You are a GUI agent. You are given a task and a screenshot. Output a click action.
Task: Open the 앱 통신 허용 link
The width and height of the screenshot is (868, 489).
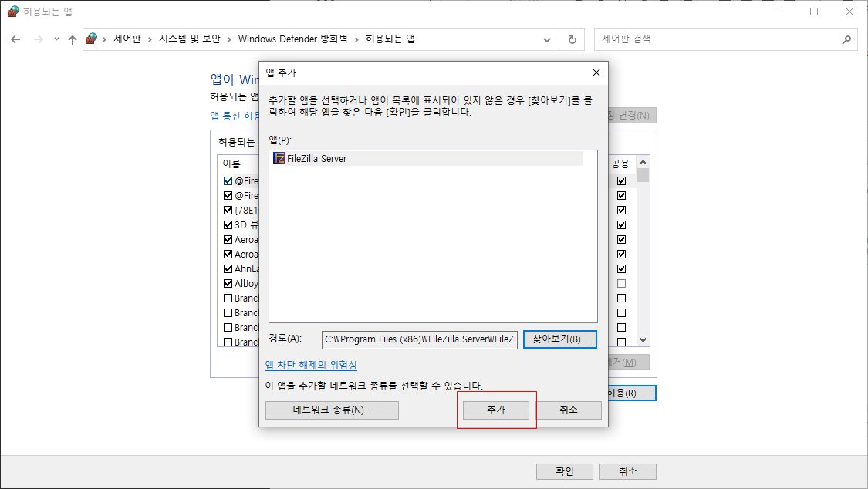point(235,116)
